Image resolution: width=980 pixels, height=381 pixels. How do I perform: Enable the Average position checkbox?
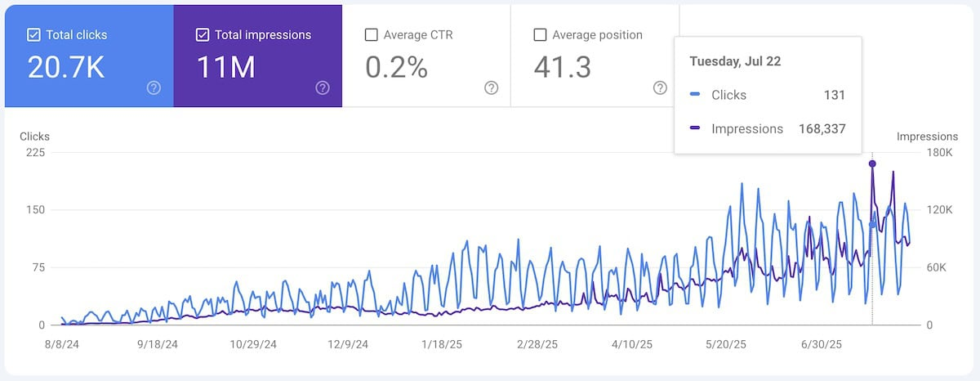point(540,35)
